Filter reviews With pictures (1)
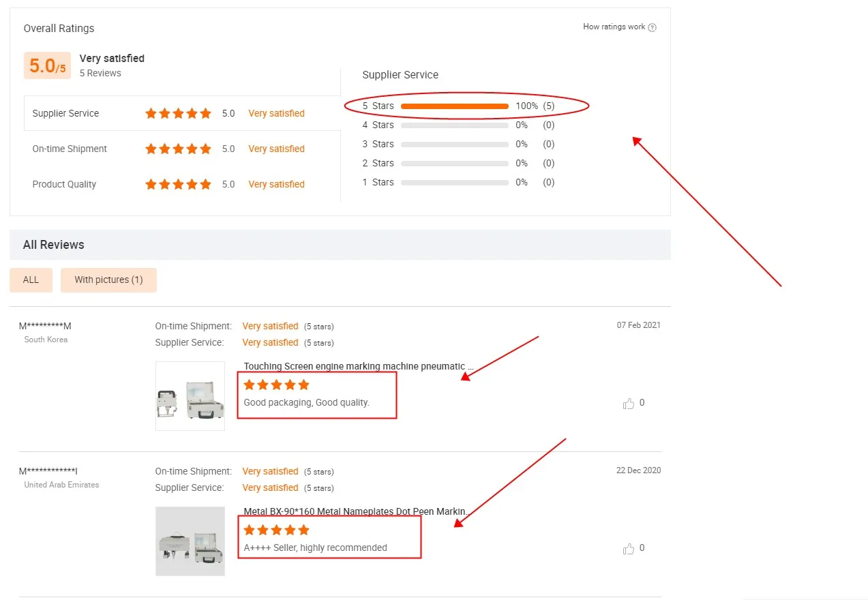868x600 pixels. (x=108, y=280)
